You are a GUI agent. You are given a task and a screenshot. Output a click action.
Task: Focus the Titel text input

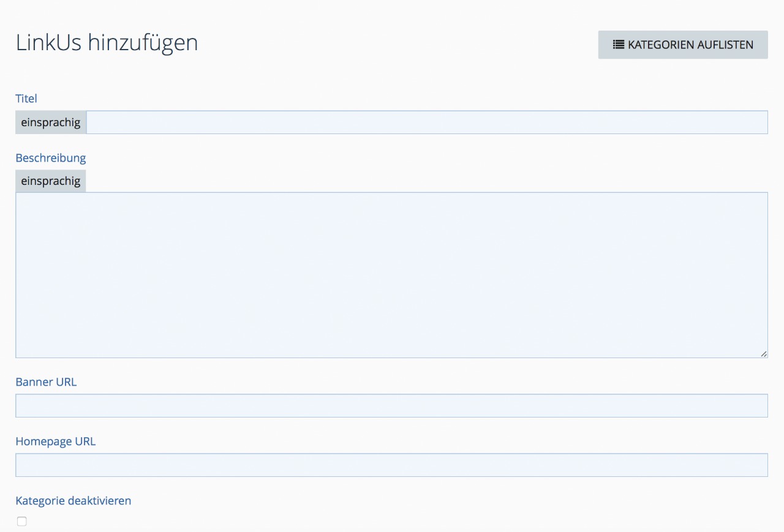[x=426, y=122]
